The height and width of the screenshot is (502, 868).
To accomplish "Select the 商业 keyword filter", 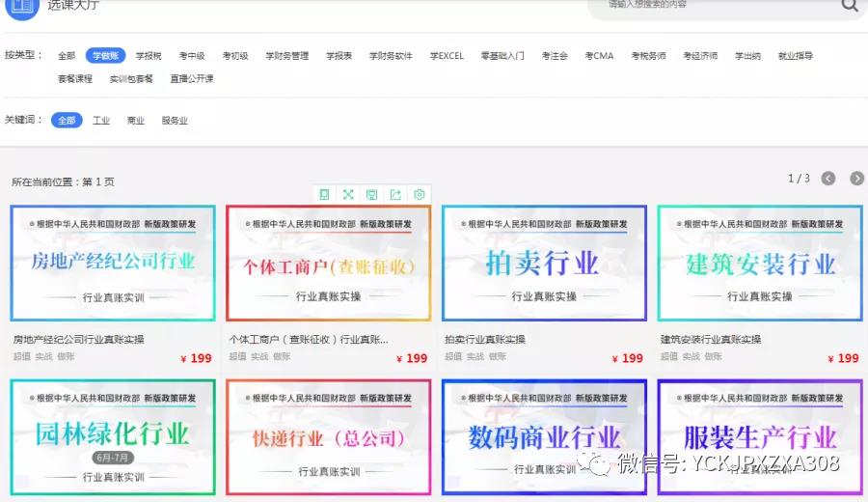I will point(136,121).
